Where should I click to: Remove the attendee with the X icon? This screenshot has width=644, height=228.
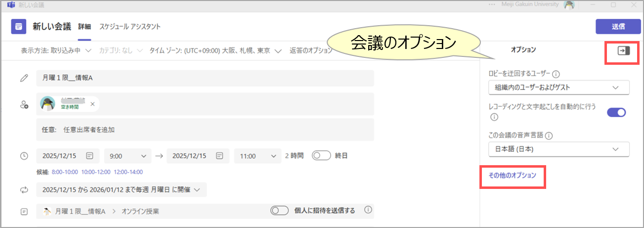coord(92,104)
